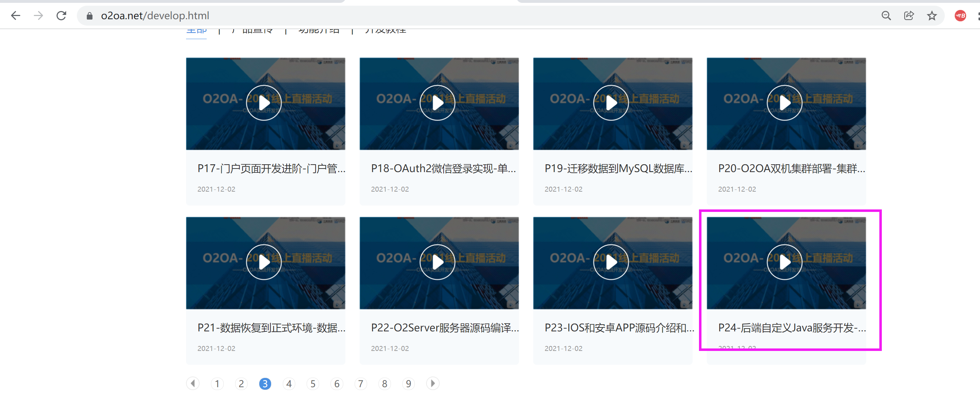The width and height of the screenshot is (980, 400).
Task: Reload the current page
Action: point(61,16)
